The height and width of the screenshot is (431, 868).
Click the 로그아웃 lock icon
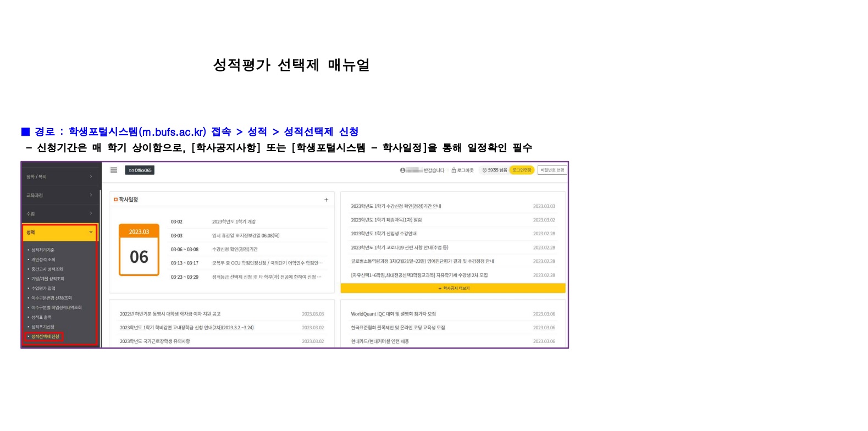(454, 170)
